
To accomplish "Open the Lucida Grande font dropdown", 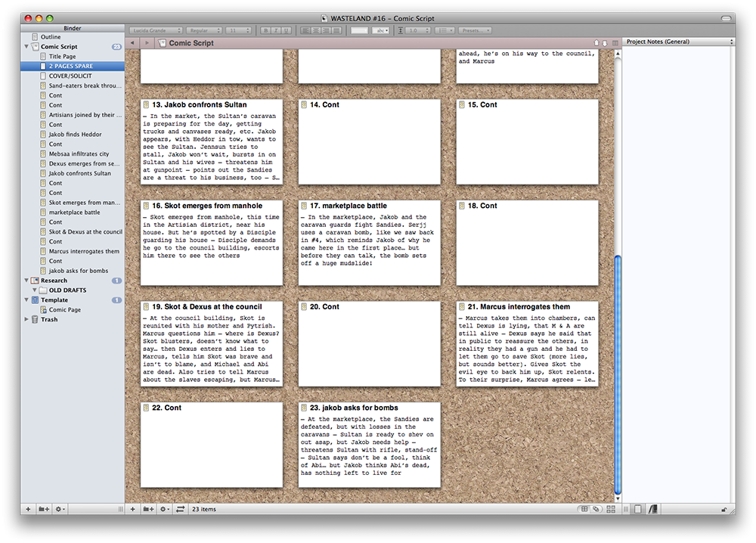I will click(x=154, y=30).
